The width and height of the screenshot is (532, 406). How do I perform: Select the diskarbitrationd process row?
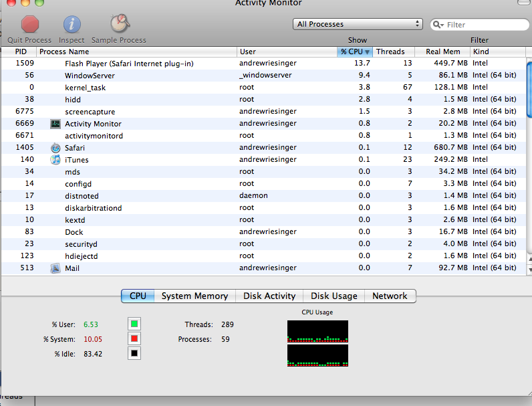pos(264,208)
